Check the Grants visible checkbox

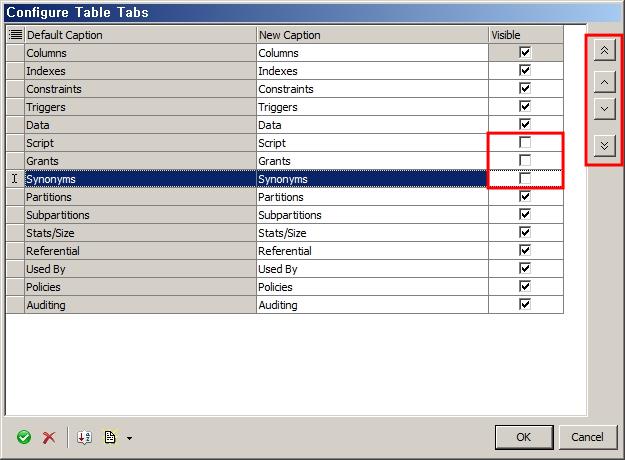point(525,161)
